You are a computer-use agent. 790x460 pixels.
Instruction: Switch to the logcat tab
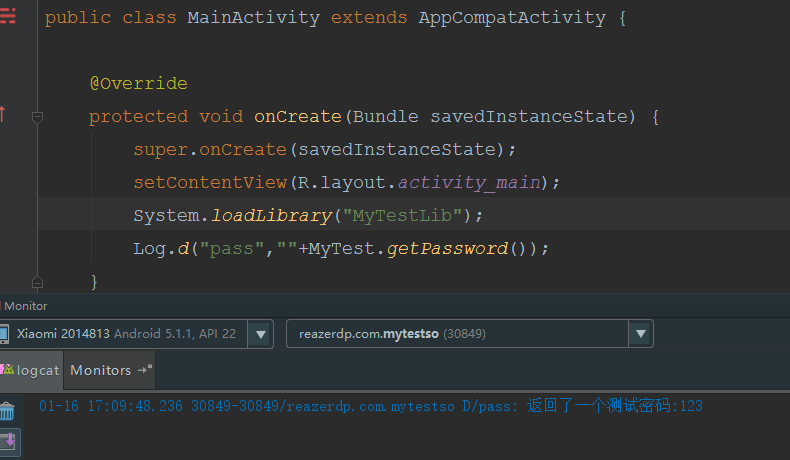click(x=31, y=370)
